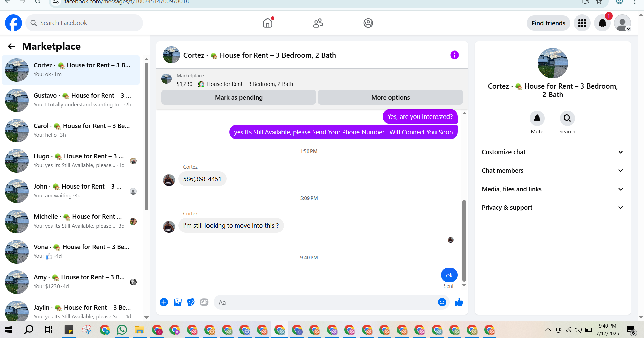Open the Michelle conversation
Viewport: 644px width, 338px height.
[x=71, y=222]
